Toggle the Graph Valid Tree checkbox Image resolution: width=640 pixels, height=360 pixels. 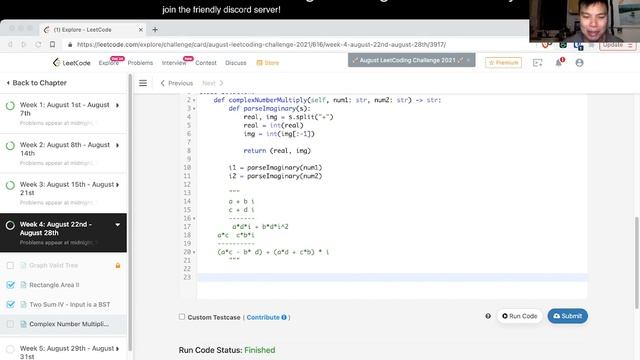click(x=10, y=265)
